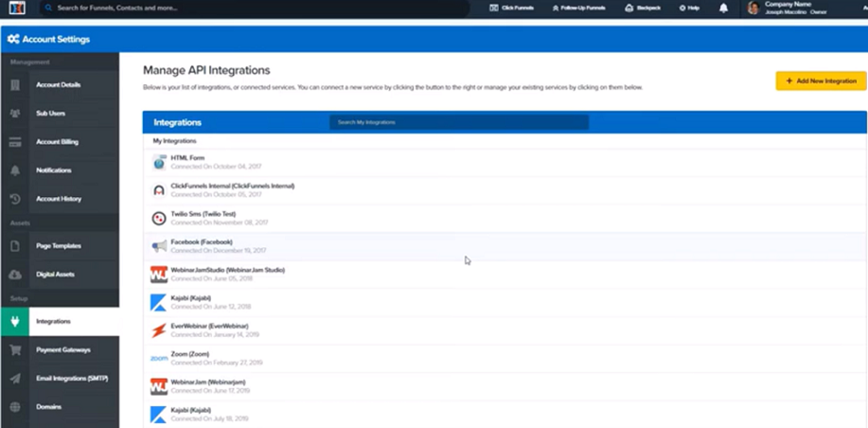Click the Email Integrations paper plane icon
This screenshot has height=428, width=868.
pos(15,379)
